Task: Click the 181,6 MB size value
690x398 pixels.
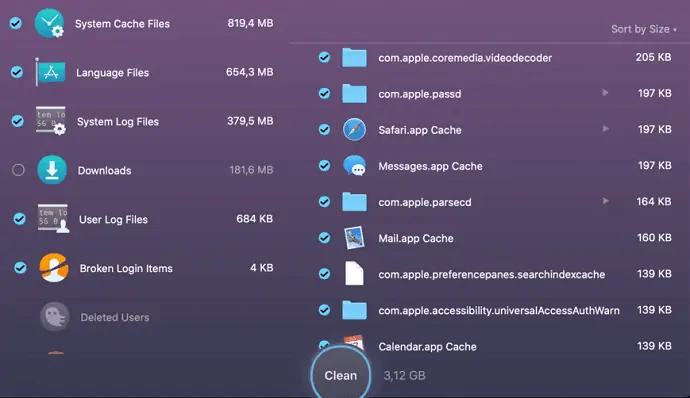Action: 251,170
